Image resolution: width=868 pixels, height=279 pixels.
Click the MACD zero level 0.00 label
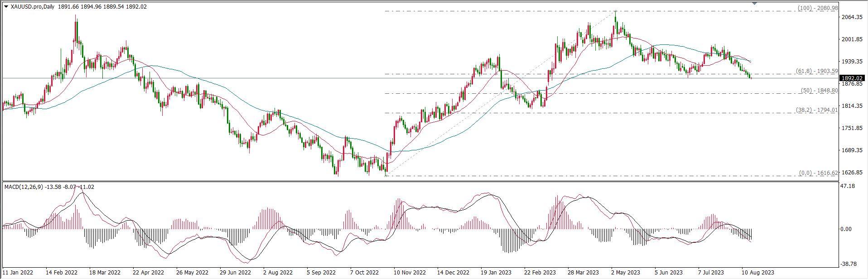(x=846, y=229)
